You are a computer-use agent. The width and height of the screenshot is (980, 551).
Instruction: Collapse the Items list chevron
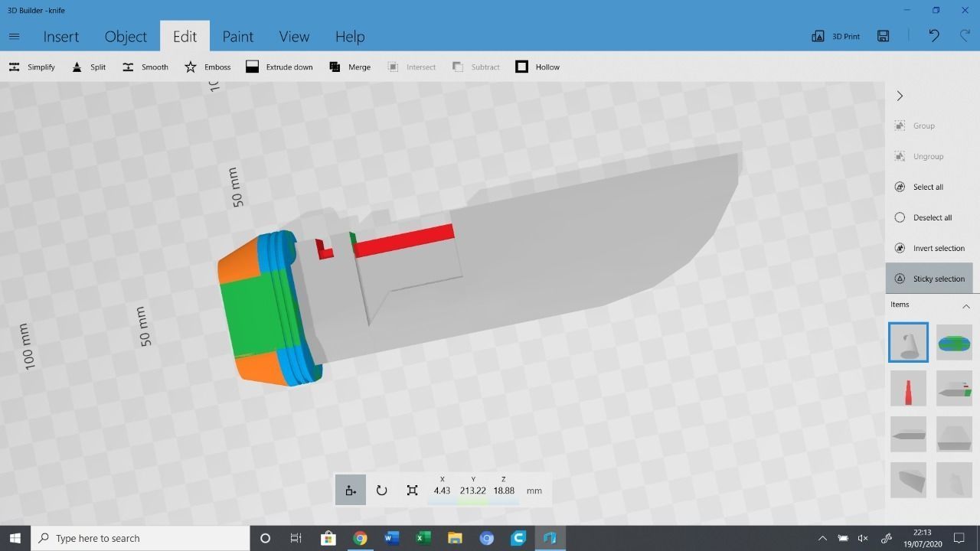point(966,306)
